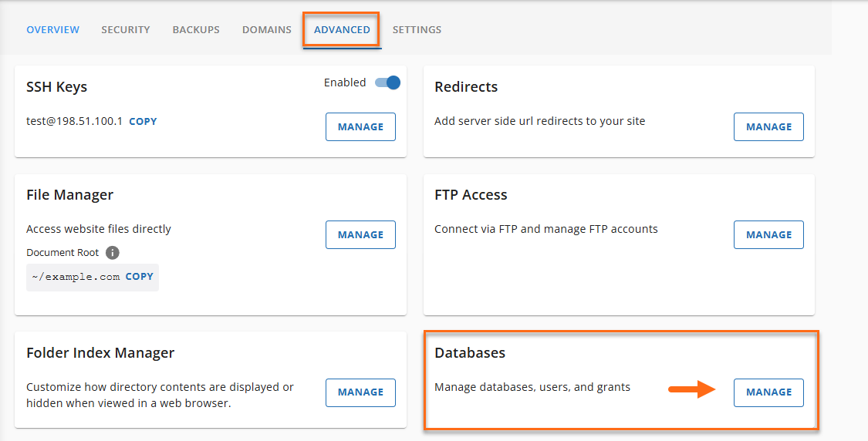Click the orange arrow pointing to Manage
This screenshot has height=441, width=868.
pos(691,390)
